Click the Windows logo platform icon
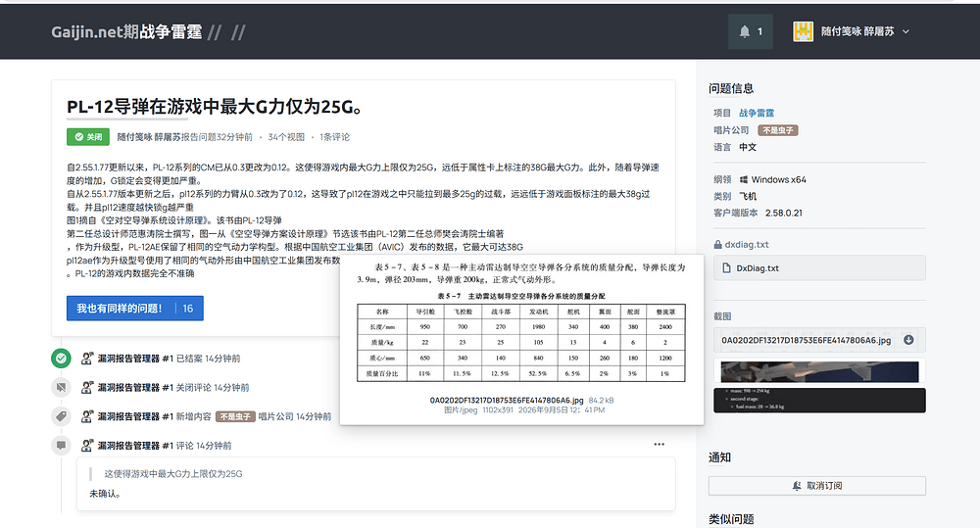Viewport: 980px width, 528px height. 744,180
